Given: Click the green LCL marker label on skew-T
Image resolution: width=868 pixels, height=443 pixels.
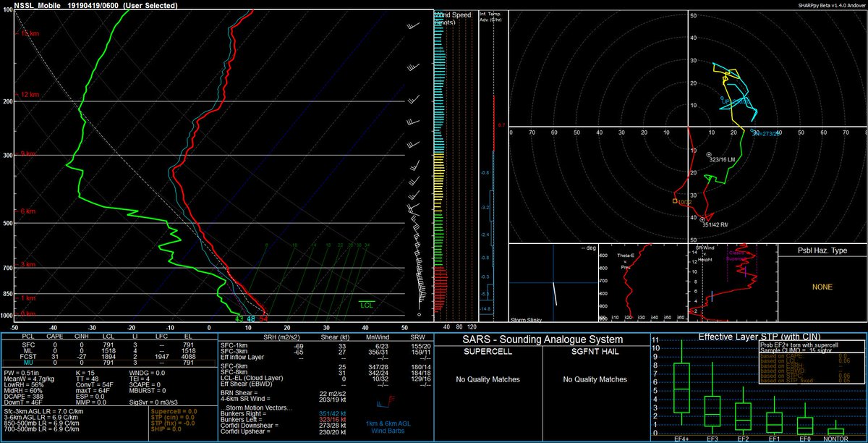Looking at the screenshot, I should [367, 305].
